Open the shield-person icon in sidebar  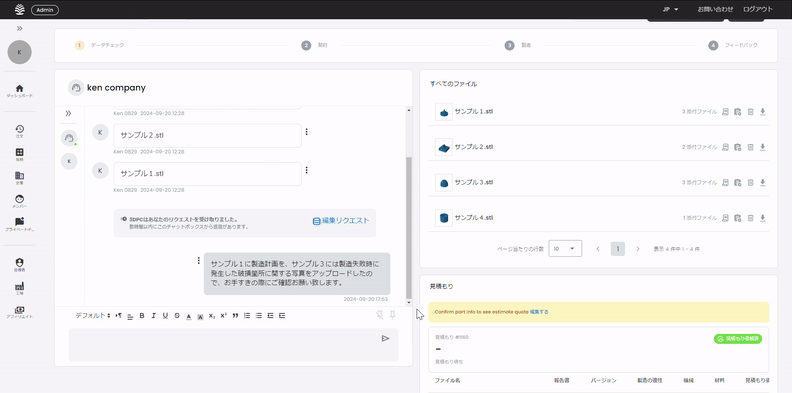[x=20, y=263]
